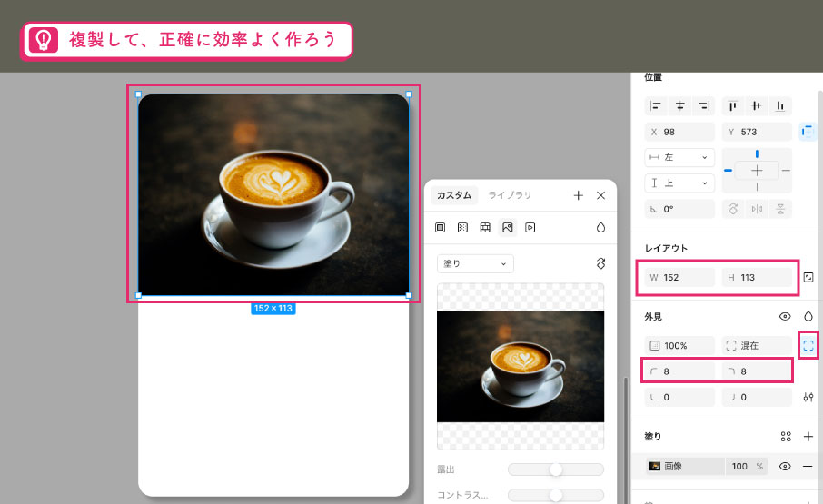Click the X position field showing 98

(x=679, y=132)
